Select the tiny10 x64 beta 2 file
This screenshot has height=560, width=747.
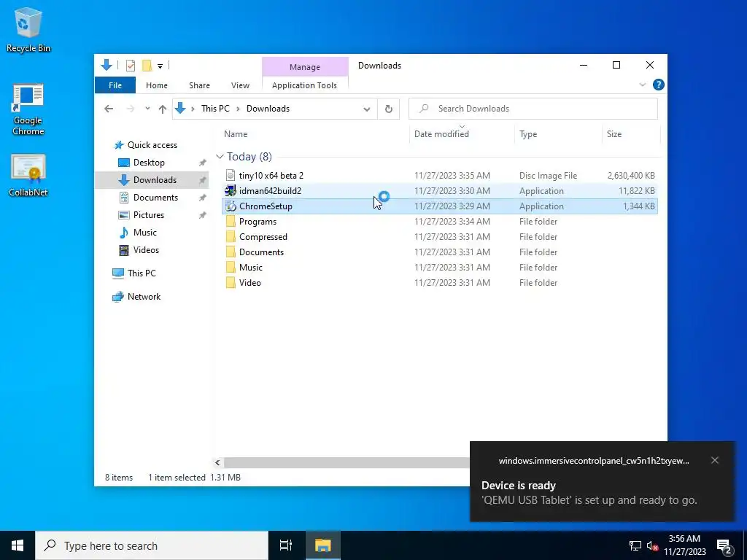click(440, 176)
